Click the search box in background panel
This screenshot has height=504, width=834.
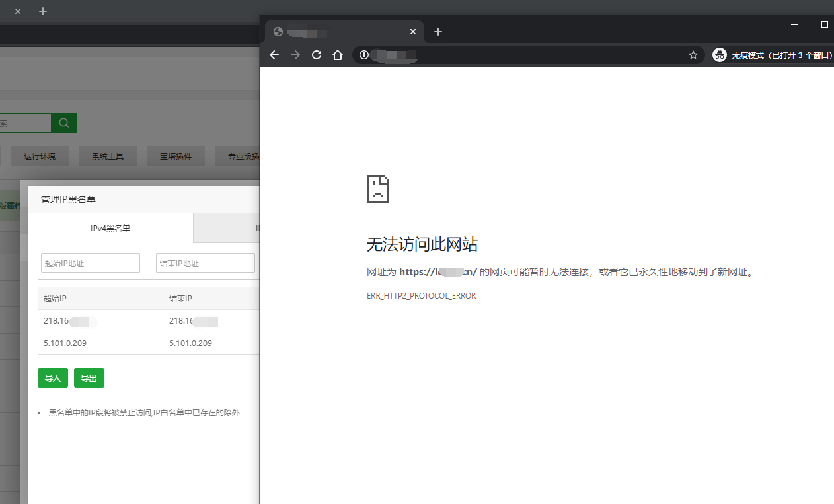coord(25,123)
